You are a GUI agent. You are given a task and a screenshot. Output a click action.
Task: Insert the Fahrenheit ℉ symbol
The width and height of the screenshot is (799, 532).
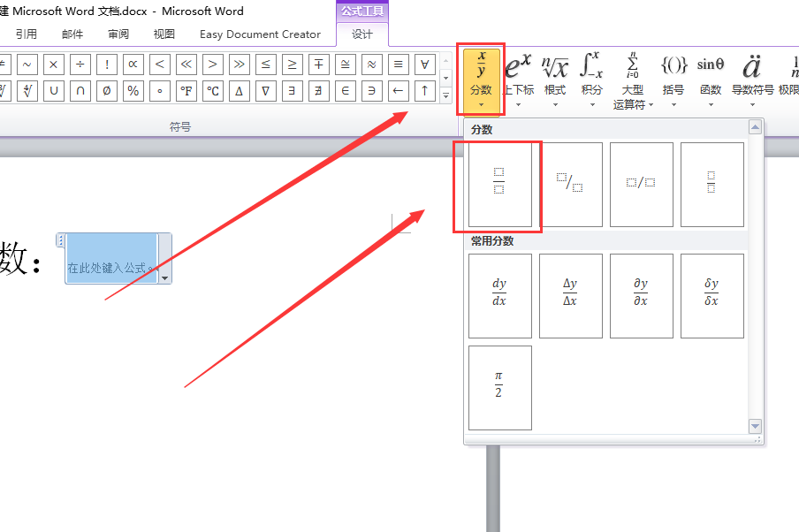(x=186, y=91)
